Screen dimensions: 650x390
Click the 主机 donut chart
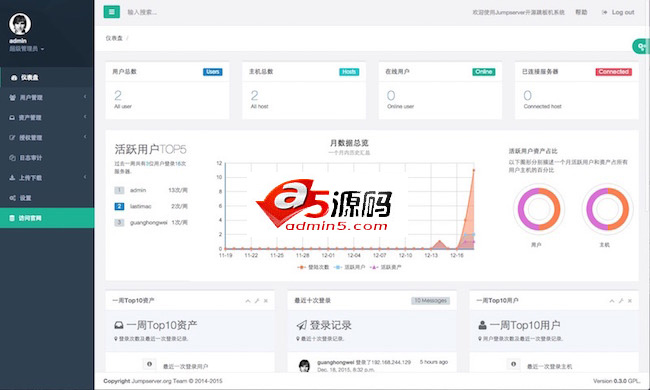[x=607, y=209]
